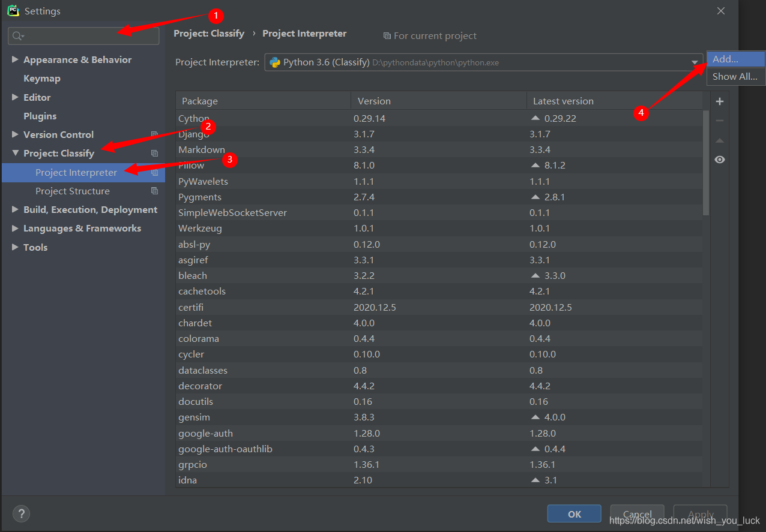Select the PyWavelets package row
Image resolution: width=766 pixels, height=532 pixels.
point(439,181)
